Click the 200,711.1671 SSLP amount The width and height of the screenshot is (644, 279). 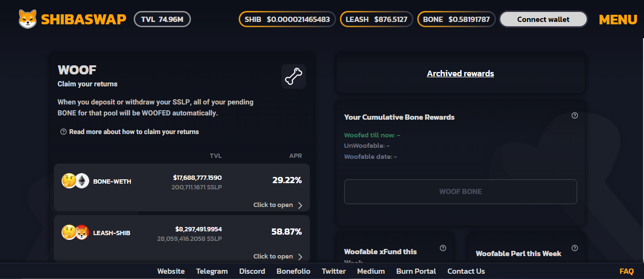click(197, 187)
